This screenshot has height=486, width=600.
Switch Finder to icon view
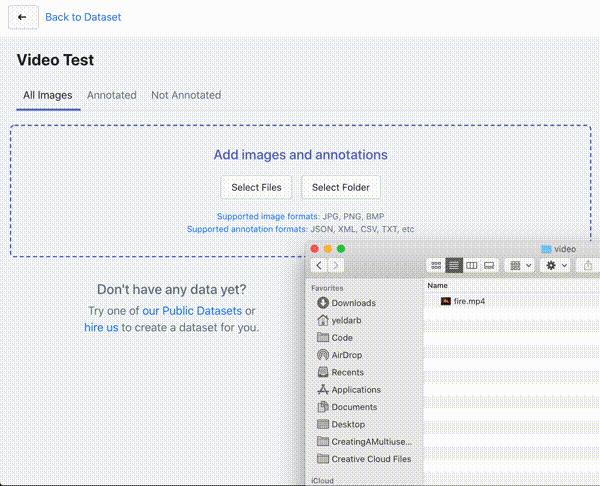click(436, 265)
